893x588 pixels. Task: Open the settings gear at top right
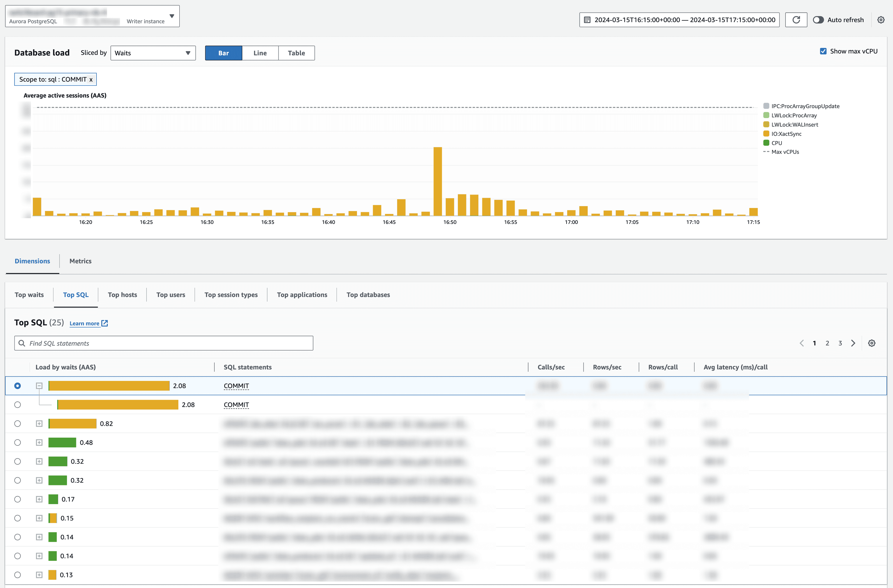(x=881, y=20)
